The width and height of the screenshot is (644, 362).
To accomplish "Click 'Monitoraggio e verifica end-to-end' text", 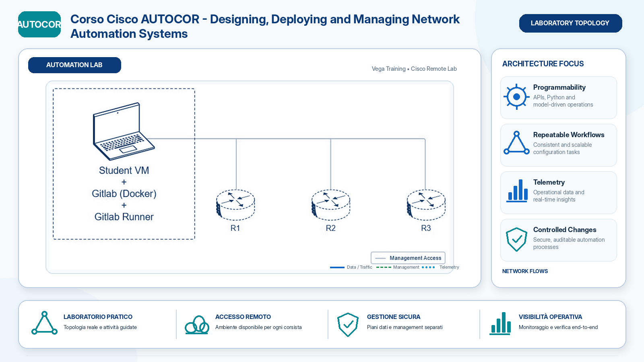I will [558, 327].
